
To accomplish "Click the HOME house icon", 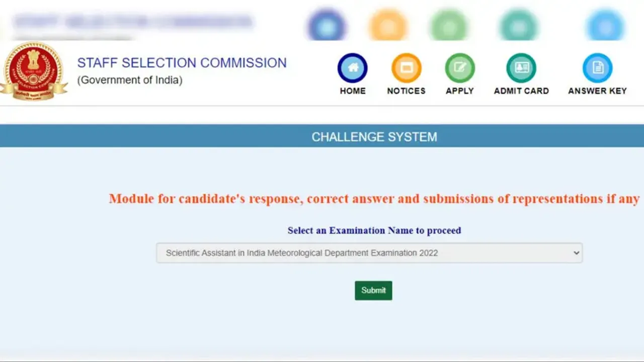I will [x=353, y=68].
